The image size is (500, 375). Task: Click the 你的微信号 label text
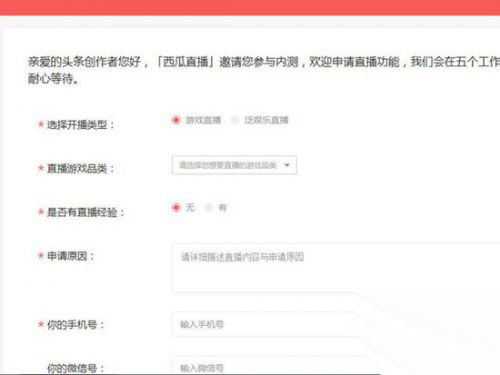tap(75, 368)
